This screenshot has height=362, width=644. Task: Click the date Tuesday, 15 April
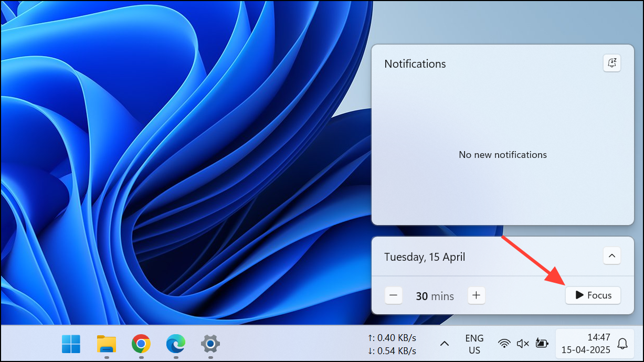pyautogui.click(x=424, y=257)
